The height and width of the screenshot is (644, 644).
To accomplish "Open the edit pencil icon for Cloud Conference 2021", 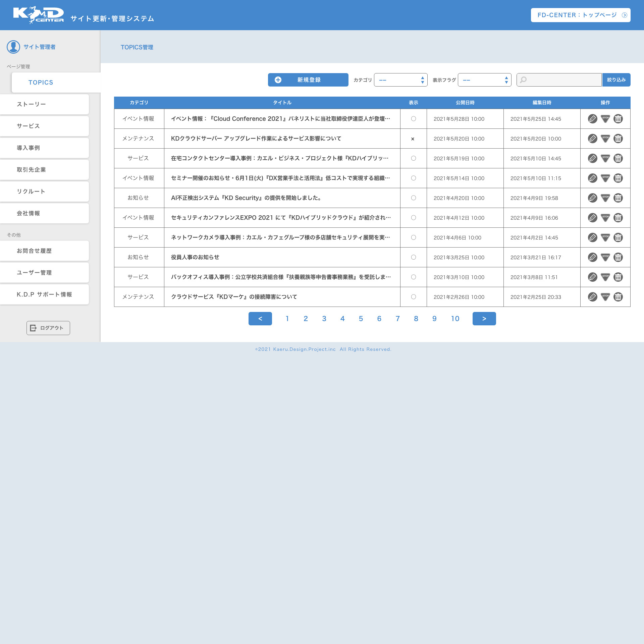I will [x=592, y=119].
